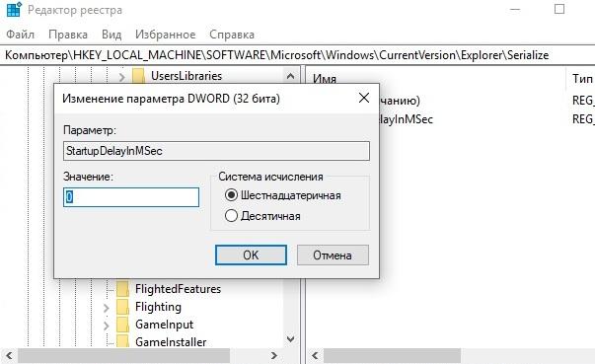The height and width of the screenshot is (364, 595).
Task: Click the values panel horizontal scrollbar thumb
Action: (393, 356)
